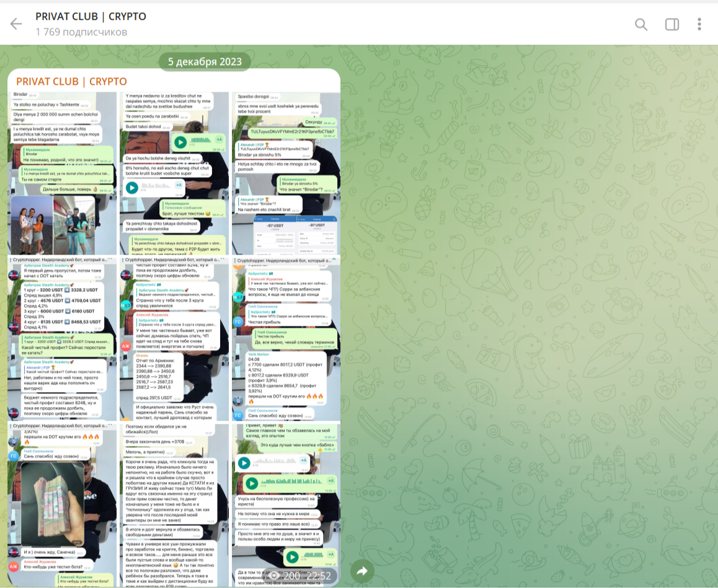Open the screenshot containing 'Отчет по Армении'
The height and width of the screenshot is (588, 718).
[174, 339]
